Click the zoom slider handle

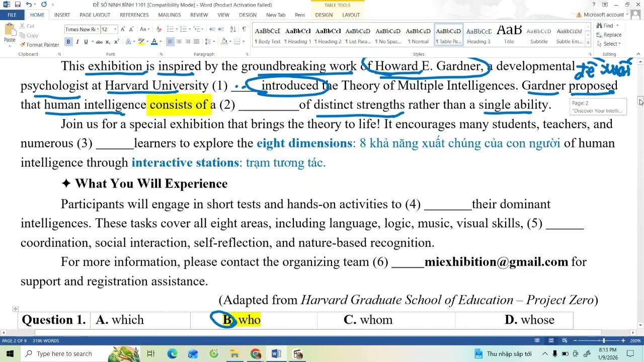click(603, 340)
